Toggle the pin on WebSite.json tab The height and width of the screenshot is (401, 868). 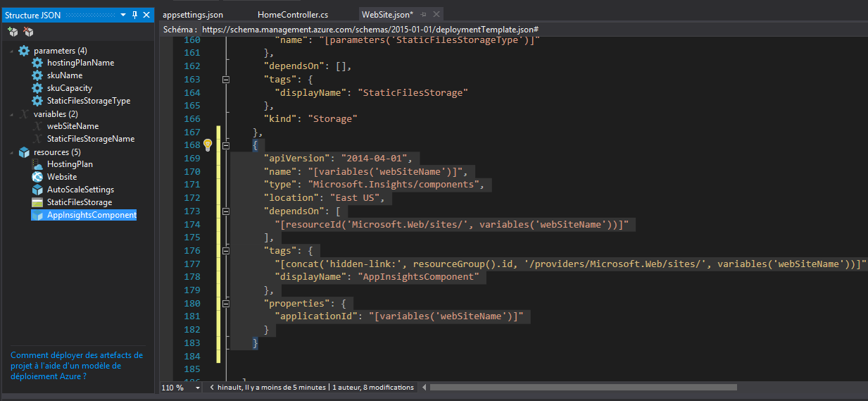(x=424, y=14)
